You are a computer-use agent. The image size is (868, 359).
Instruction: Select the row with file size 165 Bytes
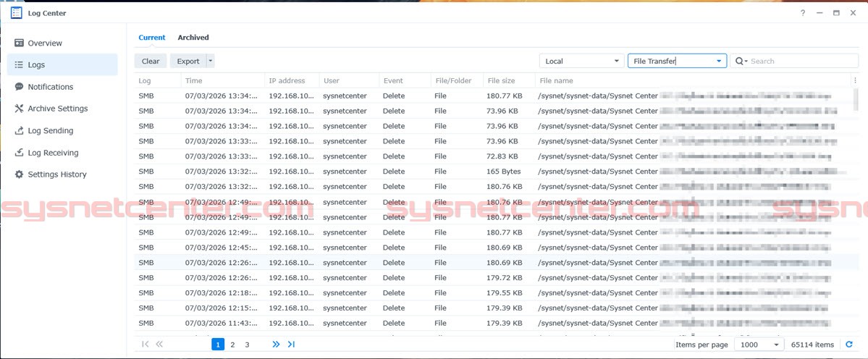(495, 172)
